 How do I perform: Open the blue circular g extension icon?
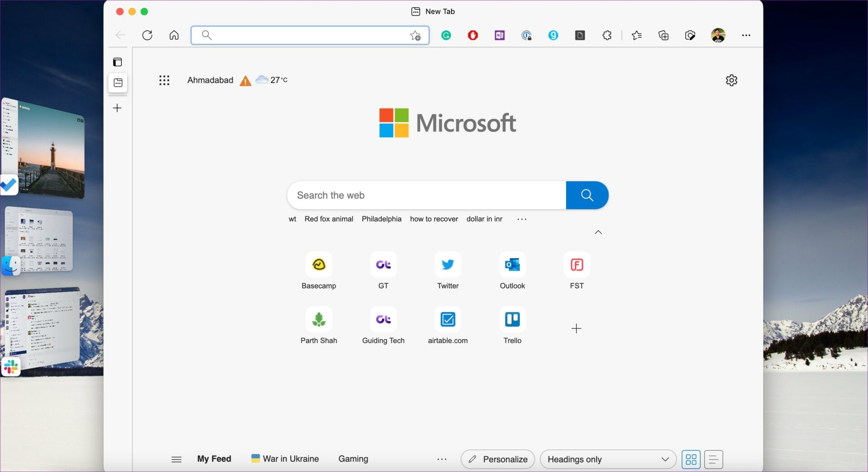coord(553,35)
